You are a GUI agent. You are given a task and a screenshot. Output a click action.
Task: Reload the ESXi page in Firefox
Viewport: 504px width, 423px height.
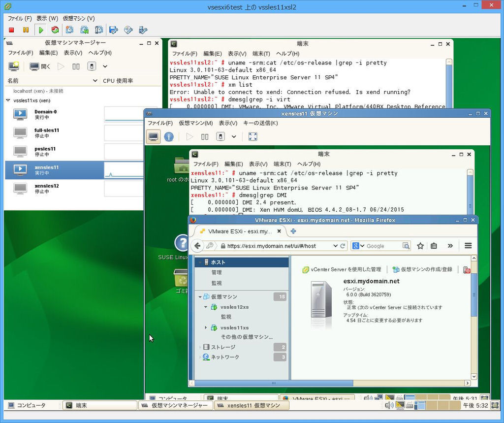coord(343,246)
